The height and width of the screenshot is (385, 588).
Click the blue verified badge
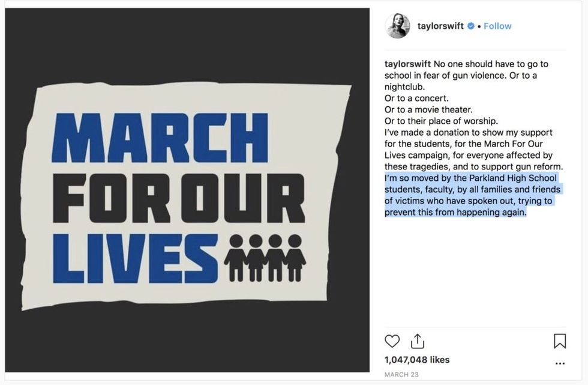pyautogui.click(x=471, y=26)
